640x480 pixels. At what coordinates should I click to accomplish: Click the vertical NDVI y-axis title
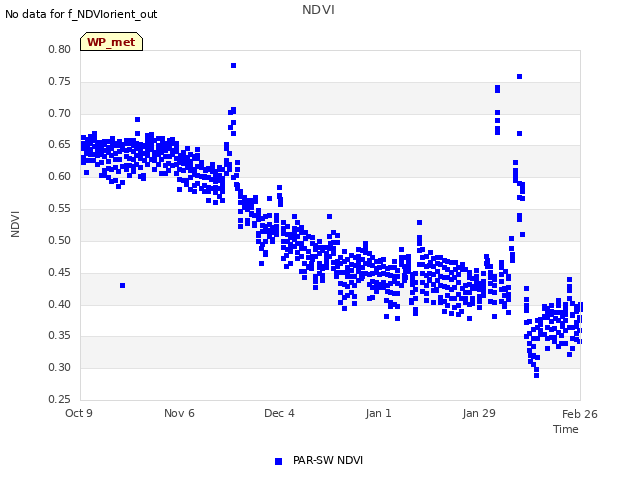point(15,224)
